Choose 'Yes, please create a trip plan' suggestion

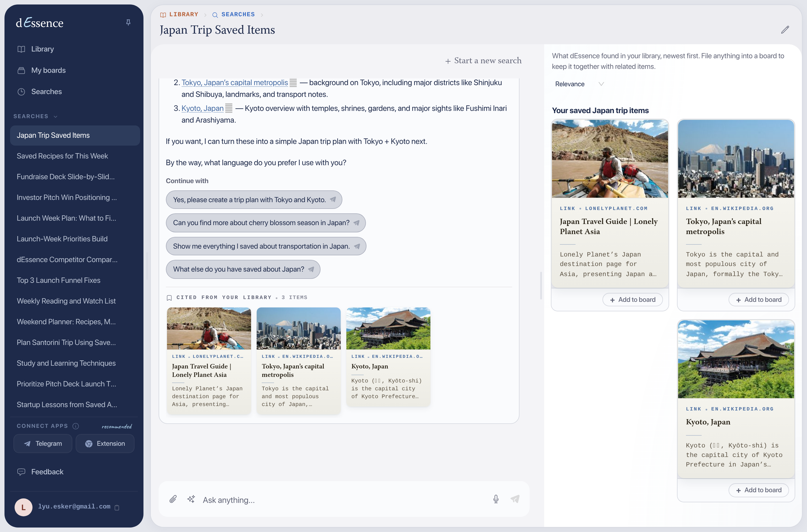(x=254, y=199)
